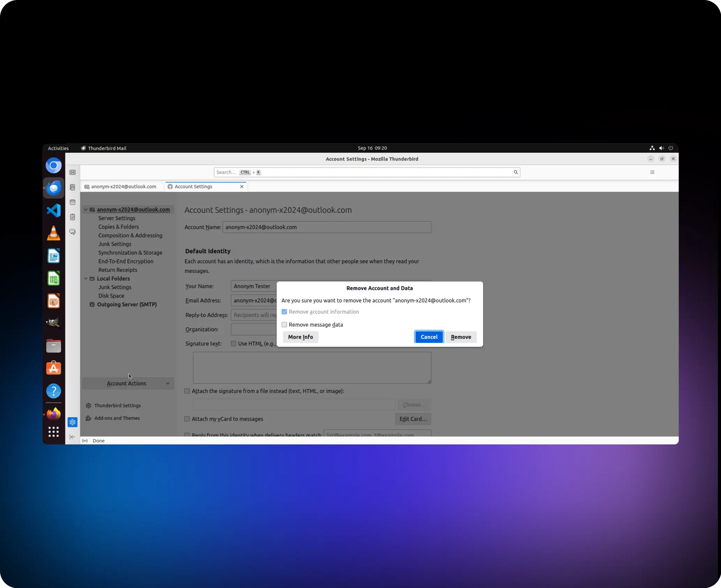721x588 pixels.
Task: Click the Account Name input field
Action: [326, 227]
